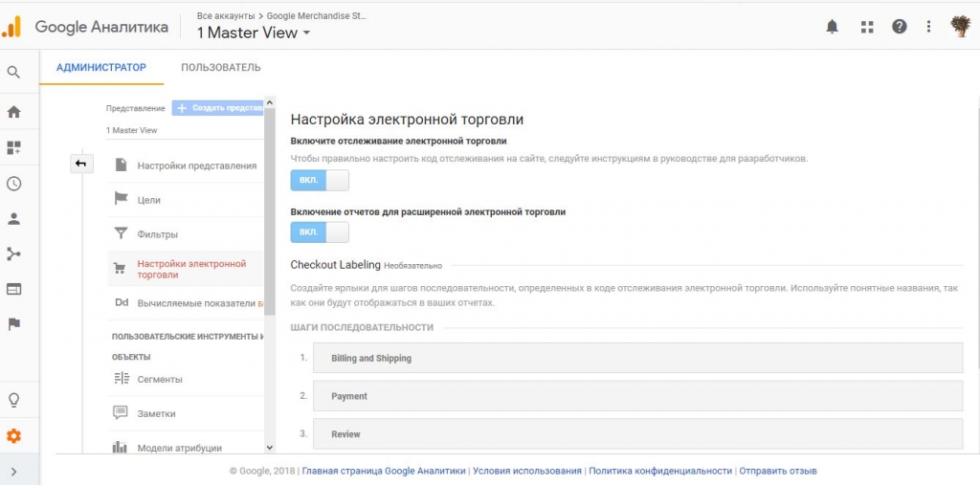This screenshot has height=485, width=980.
Task: Open notifications bell icon
Action: pos(832,26)
